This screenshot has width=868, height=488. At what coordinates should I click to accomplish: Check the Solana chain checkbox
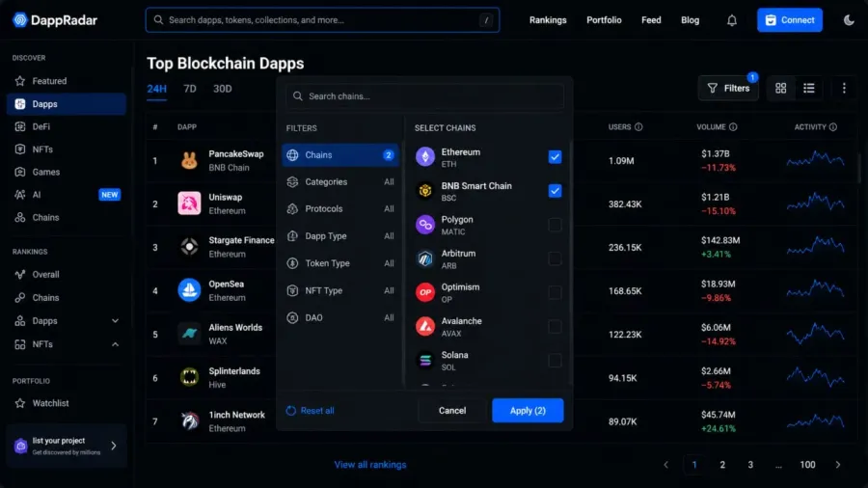(555, 360)
